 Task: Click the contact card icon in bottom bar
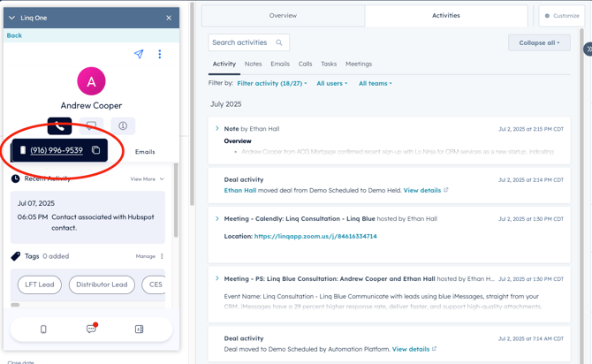[x=139, y=330]
